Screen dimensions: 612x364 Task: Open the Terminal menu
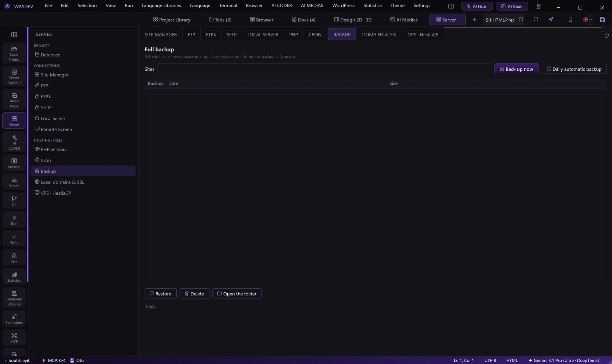pyautogui.click(x=228, y=5)
